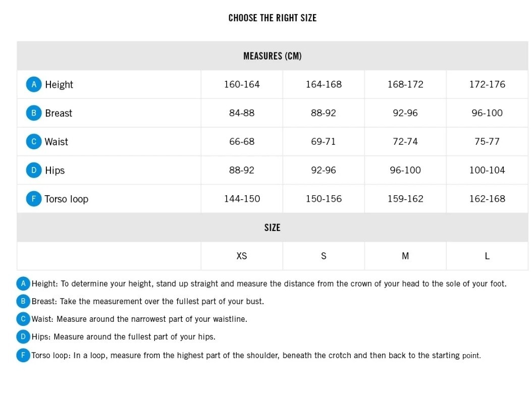Image resolution: width=532 pixels, height=399 pixels.
Task: Click the A icon in Height description legend
Action: coord(23,283)
